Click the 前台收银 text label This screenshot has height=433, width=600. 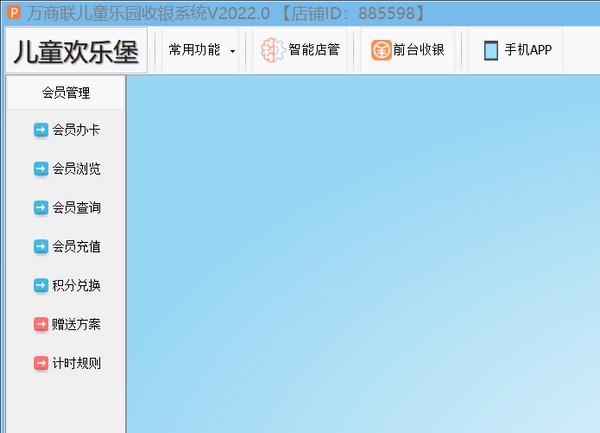pyautogui.click(x=420, y=51)
